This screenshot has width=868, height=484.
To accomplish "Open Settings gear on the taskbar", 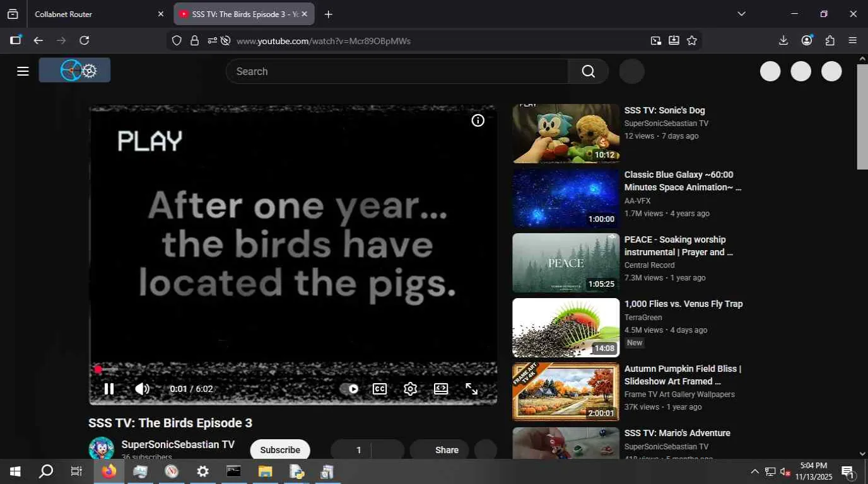I will click(202, 471).
